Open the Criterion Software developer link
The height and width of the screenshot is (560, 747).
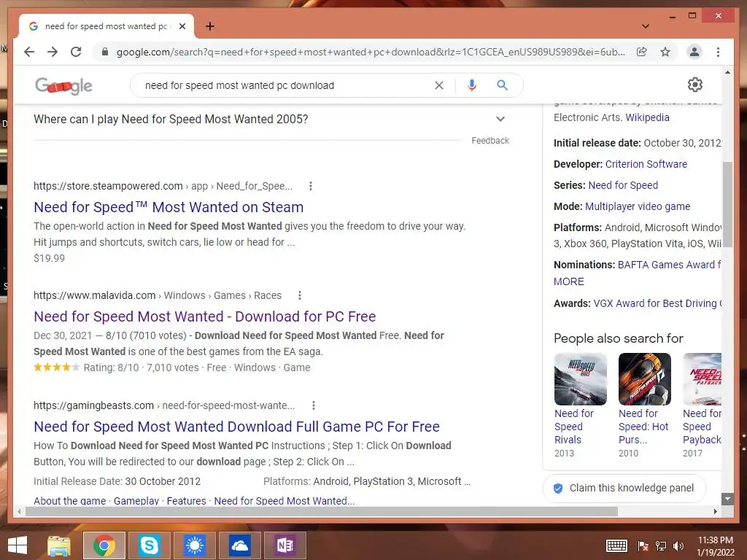646,164
